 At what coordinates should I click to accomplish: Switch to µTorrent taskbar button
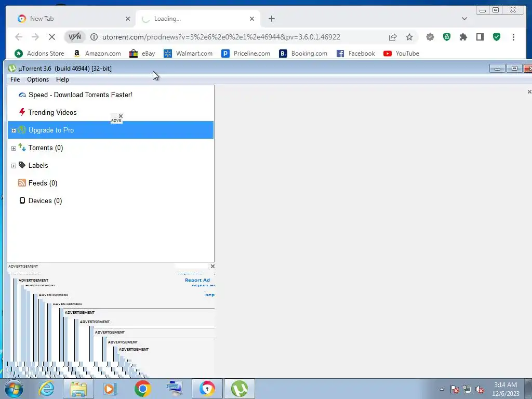click(239, 389)
